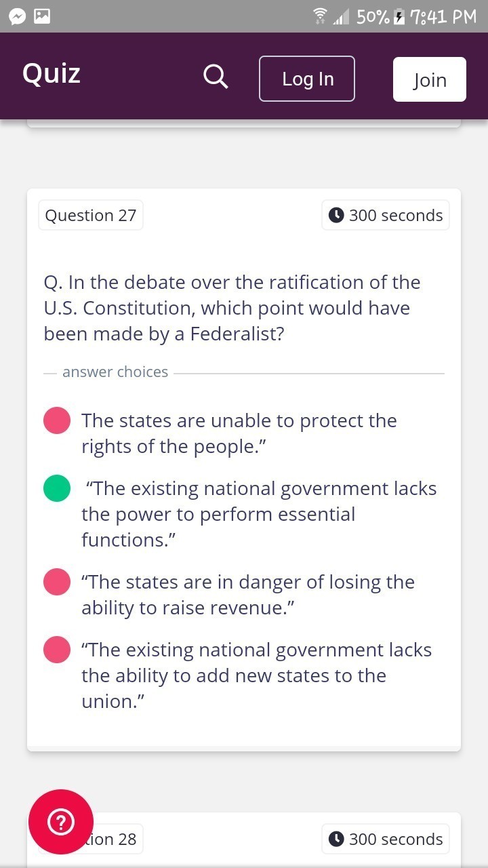Click the Federalist question text
The image size is (488, 868).
point(232,308)
